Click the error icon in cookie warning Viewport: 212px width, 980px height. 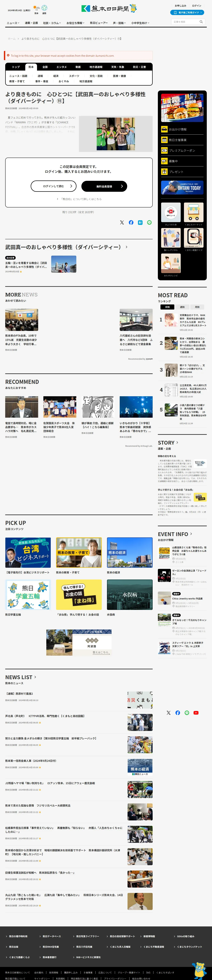coord(8,56)
